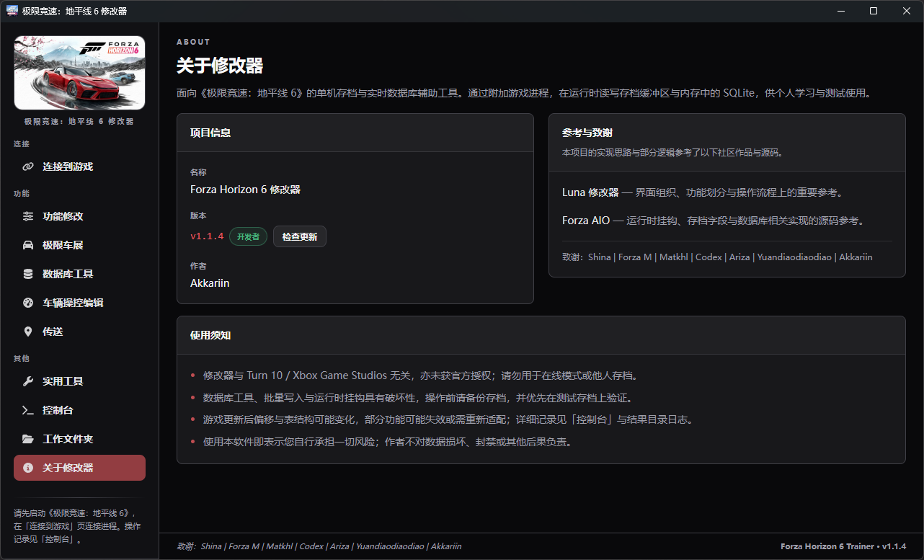Click the green 开发者 badge
The image size is (924, 560).
coord(249,236)
